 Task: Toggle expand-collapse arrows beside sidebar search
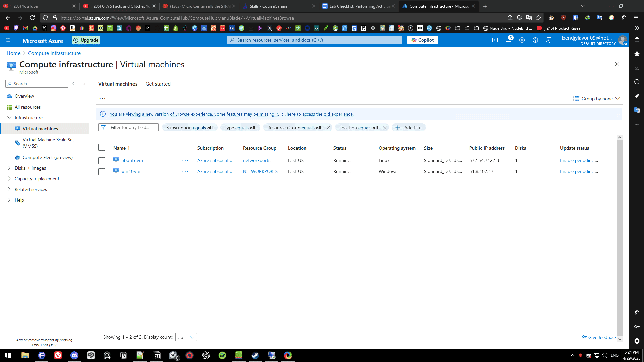tap(73, 84)
